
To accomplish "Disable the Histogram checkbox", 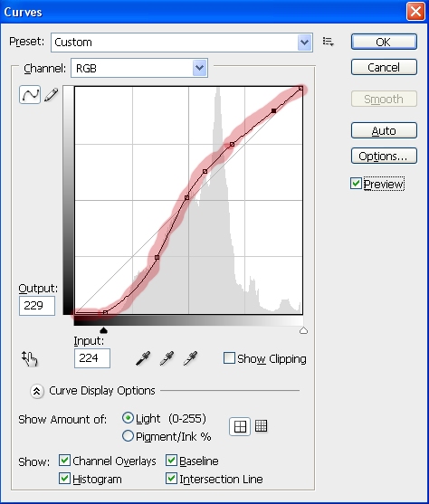I will 64,479.
